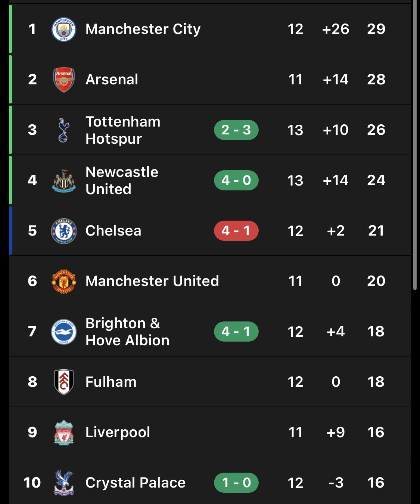
Task: Open the Manchester United team name
Action: [152, 281]
